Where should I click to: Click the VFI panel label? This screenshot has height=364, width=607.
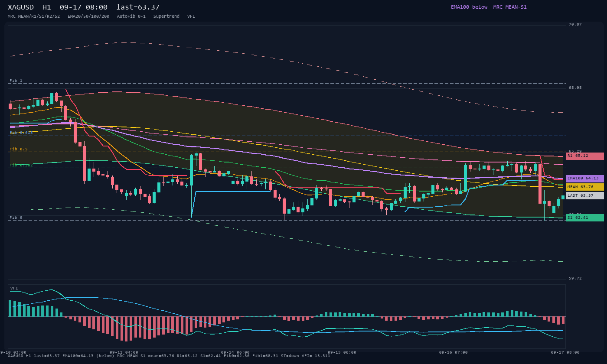click(14, 288)
